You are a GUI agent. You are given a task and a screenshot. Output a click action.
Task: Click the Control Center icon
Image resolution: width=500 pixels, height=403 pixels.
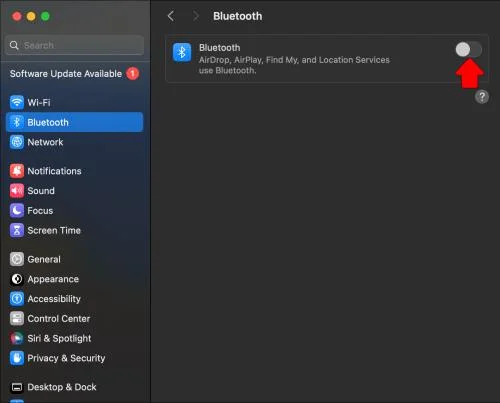17,318
